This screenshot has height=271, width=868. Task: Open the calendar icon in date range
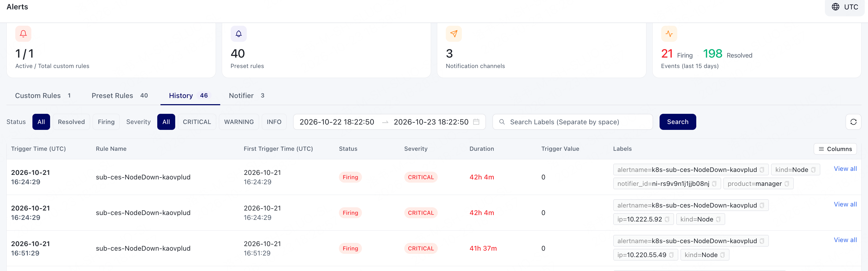point(476,122)
